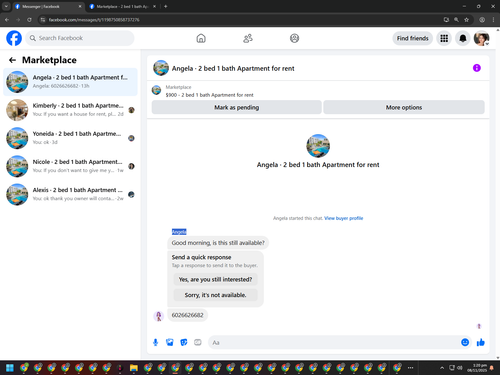
Task: Open the taskbar overflow three dots
Action: (410, 368)
